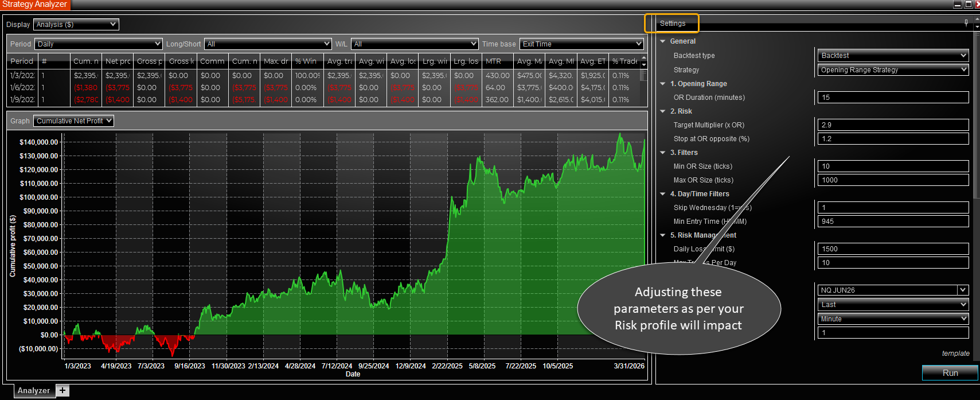Pin the Settings panel with pushpin icon
Screen dimensions: 980x400
pos(966,23)
